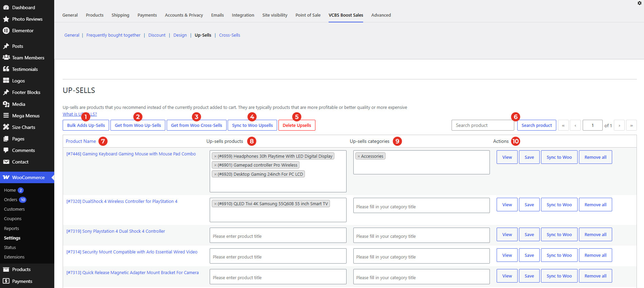Image resolution: width=644 pixels, height=288 pixels.
Task: Open the Discount section link
Action: pyautogui.click(x=157, y=35)
